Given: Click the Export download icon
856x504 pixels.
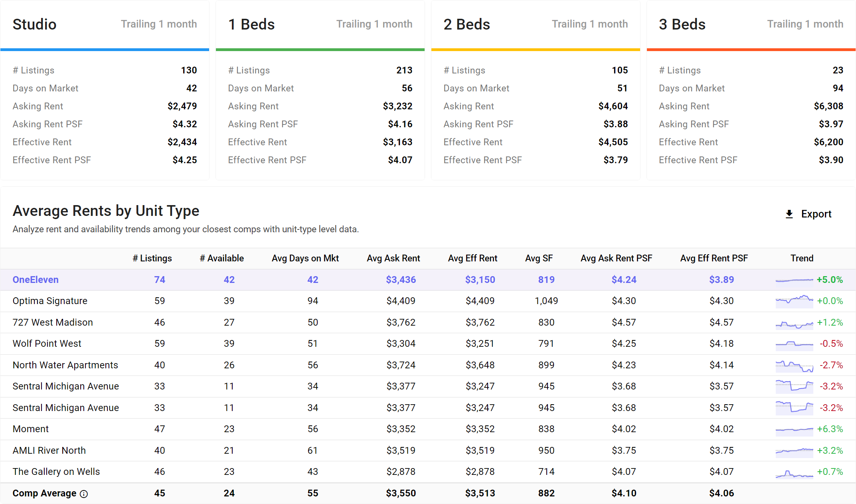Looking at the screenshot, I should click(x=789, y=214).
